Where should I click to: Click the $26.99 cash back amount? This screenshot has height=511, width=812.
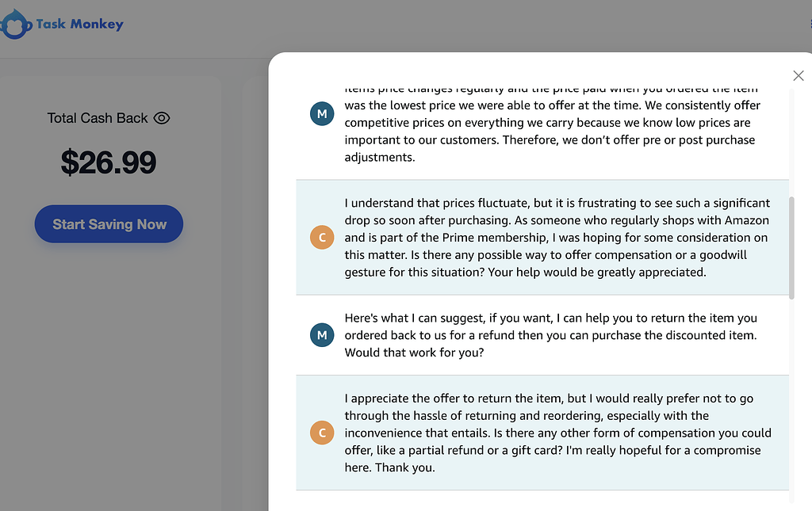coord(109,162)
